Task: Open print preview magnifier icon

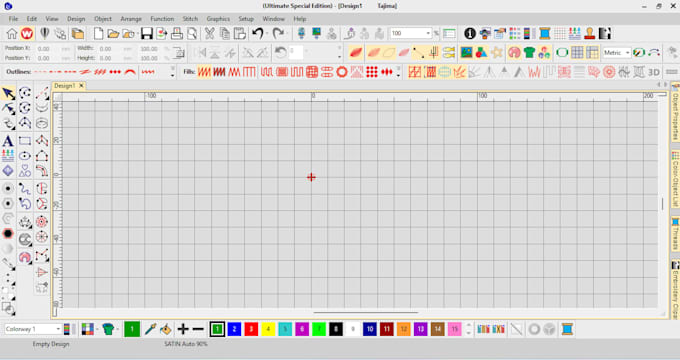Action: 192,33
